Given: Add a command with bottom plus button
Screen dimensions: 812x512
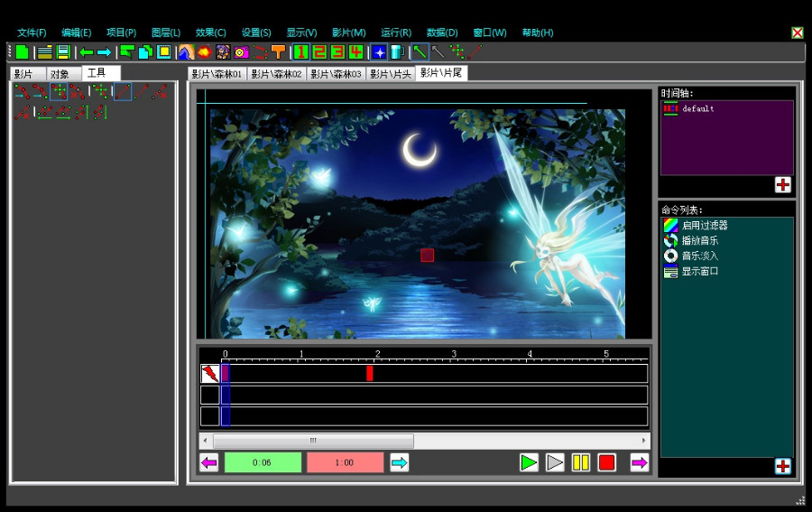Looking at the screenshot, I should [x=782, y=466].
